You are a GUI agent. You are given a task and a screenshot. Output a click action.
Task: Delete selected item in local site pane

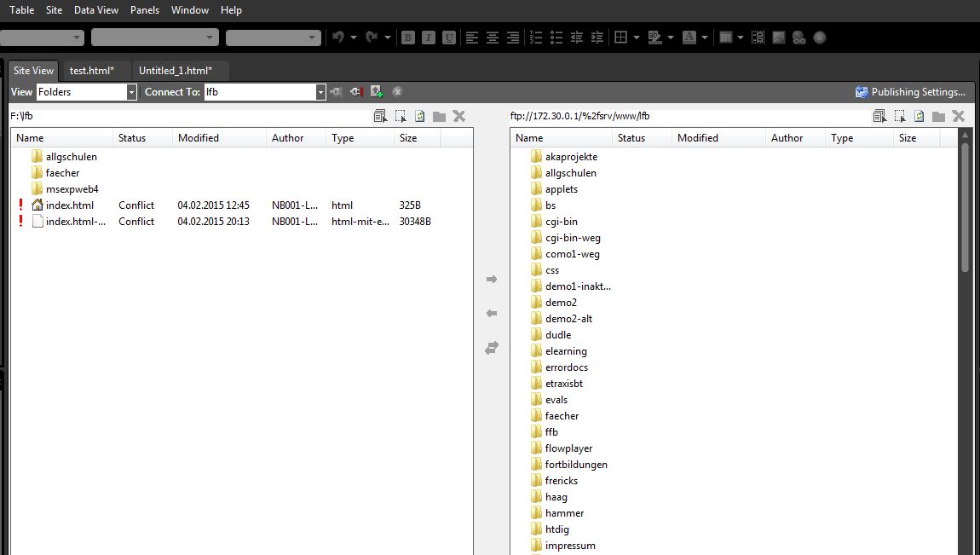(458, 115)
